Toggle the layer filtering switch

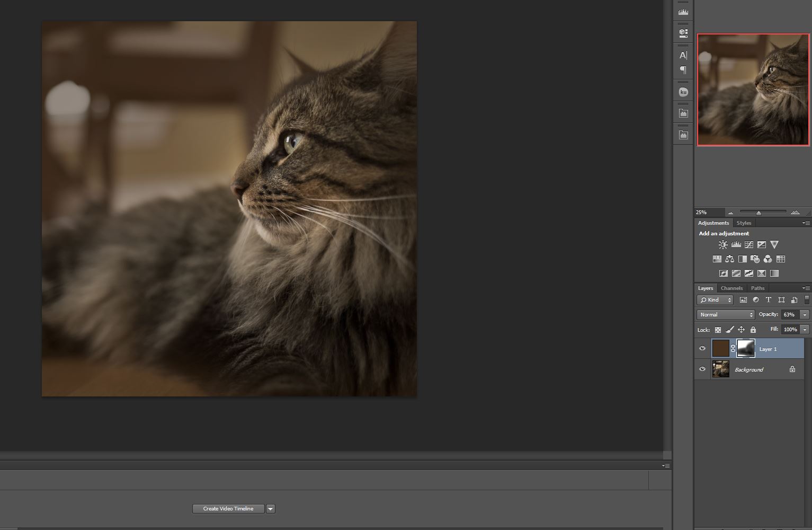click(806, 300)
